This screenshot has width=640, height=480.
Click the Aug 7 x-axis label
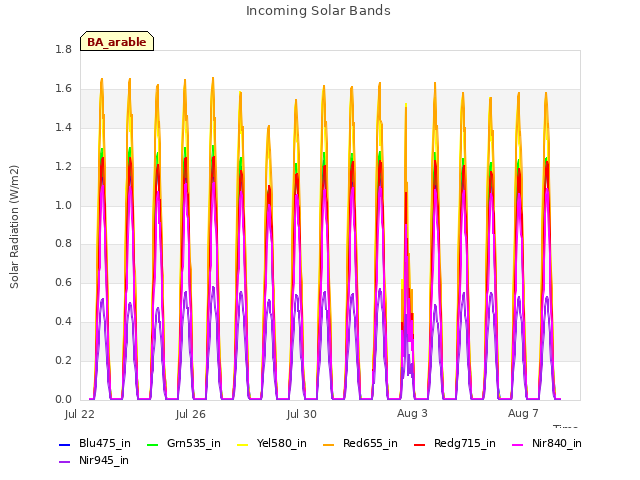click(523, 413)
